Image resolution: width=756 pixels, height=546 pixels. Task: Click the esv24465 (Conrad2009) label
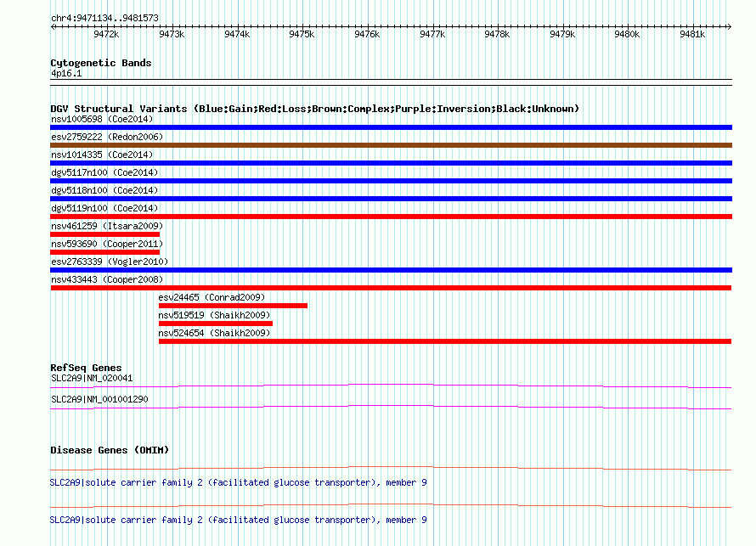point(212,297)
